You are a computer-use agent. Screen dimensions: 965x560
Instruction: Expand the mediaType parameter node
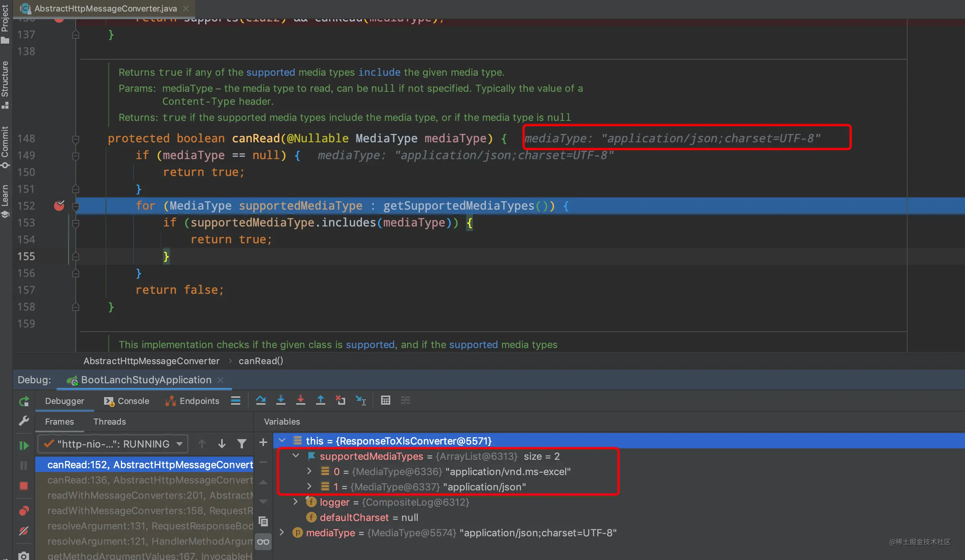click(282, 532)
